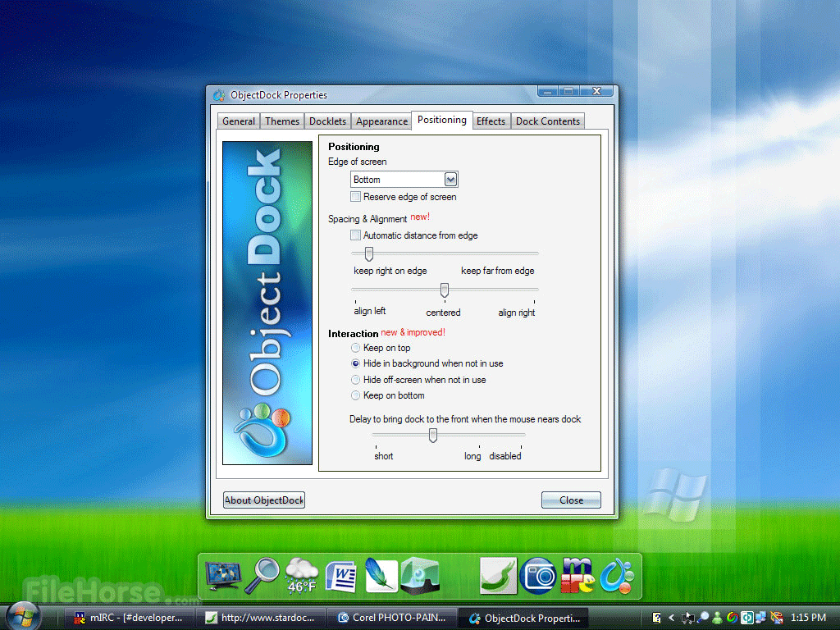
Task: Open the Themes tab
Action: [x=282, y=121]
